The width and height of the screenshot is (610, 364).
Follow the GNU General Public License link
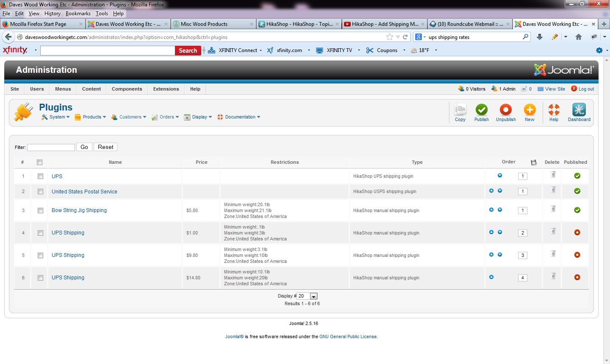point(348,337)
